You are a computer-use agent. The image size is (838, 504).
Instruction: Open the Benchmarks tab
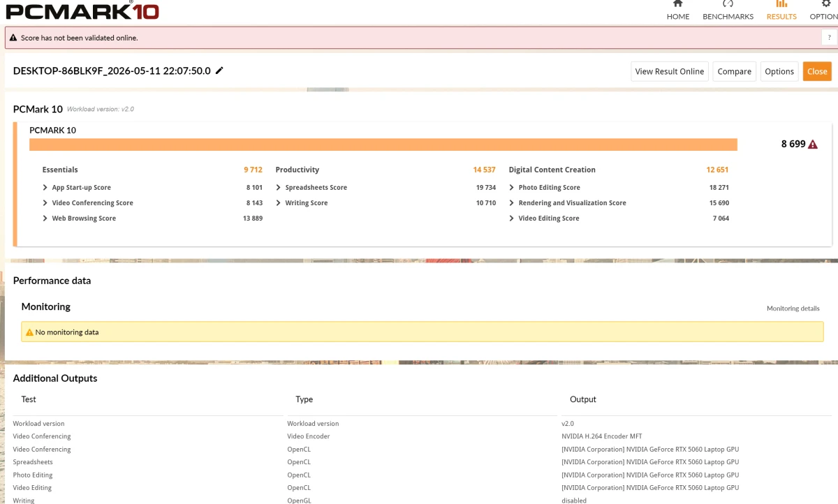(x=728, y=10)
